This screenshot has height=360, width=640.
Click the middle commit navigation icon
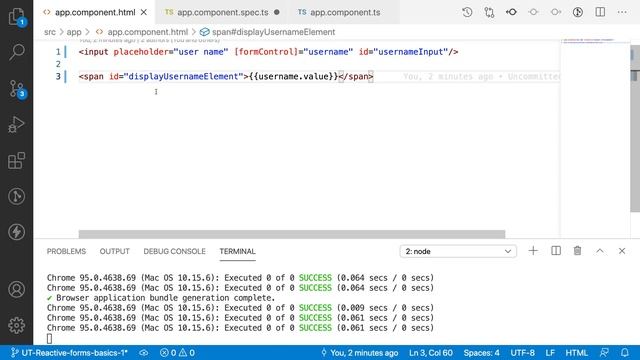click(x=533, y=12)
